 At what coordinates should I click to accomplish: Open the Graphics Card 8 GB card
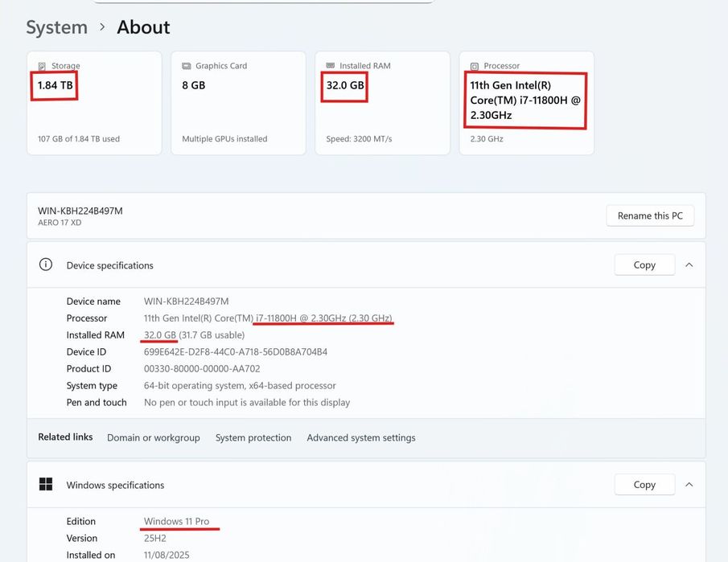pyautogui.click(x=238, y=103)
